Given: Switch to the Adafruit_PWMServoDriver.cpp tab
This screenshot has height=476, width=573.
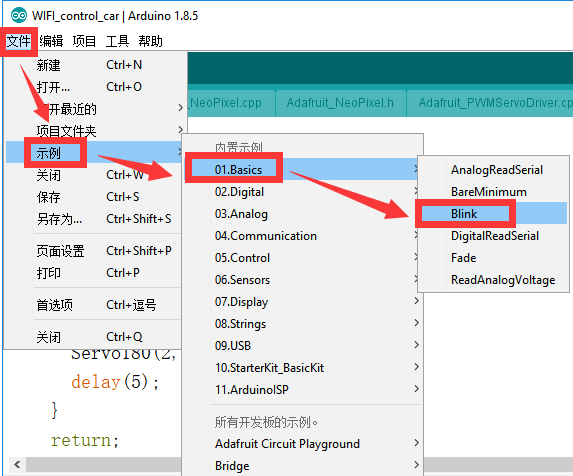Looking at the screenshot, I should (x=490, y=103).
